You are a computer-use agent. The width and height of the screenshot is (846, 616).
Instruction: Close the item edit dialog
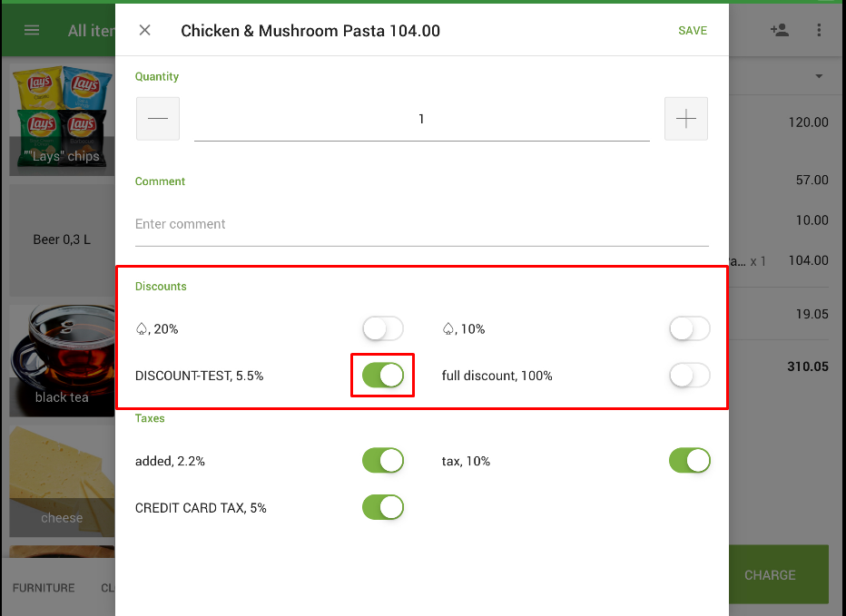144,31
